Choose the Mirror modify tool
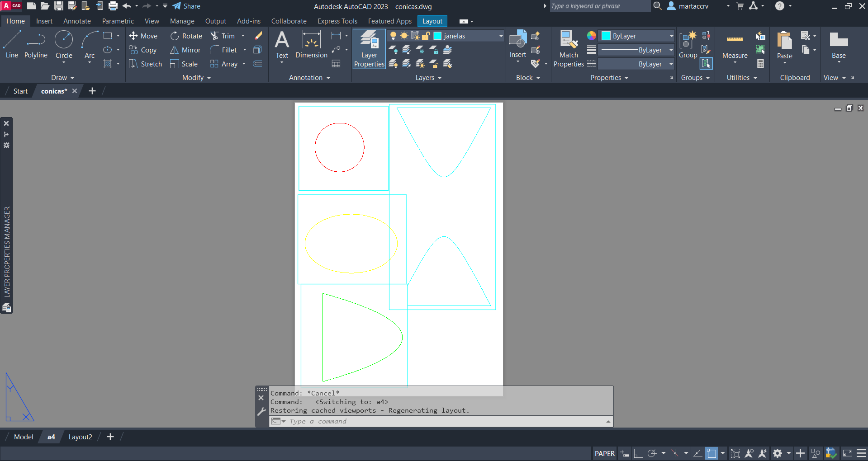This screenshot has width=868, height=461. [x=185, y=50]
